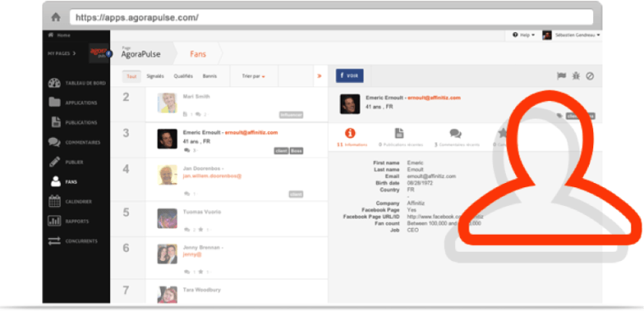Select the Bannis filter tab
The image size is (644, 311).
point(209,76)
